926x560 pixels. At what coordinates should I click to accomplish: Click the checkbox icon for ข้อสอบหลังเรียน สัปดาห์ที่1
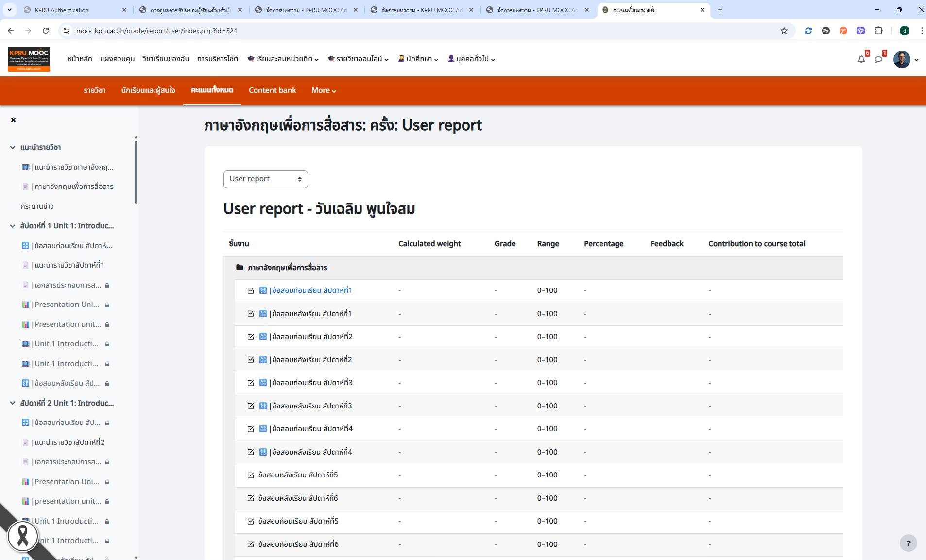tap(251, 314)
